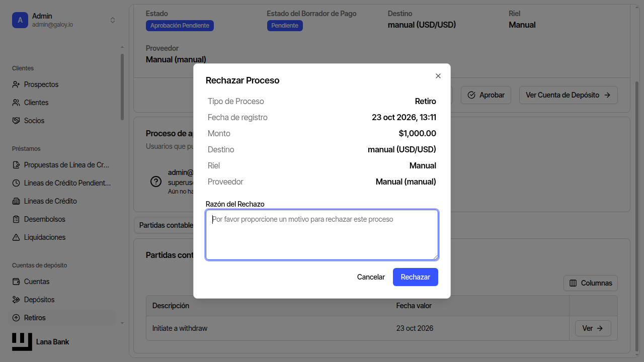Image resolution: width=644 pixels, height=362 pixels.
Task: Open Depósitos coins icon
Action: click(x=16, y=300)
